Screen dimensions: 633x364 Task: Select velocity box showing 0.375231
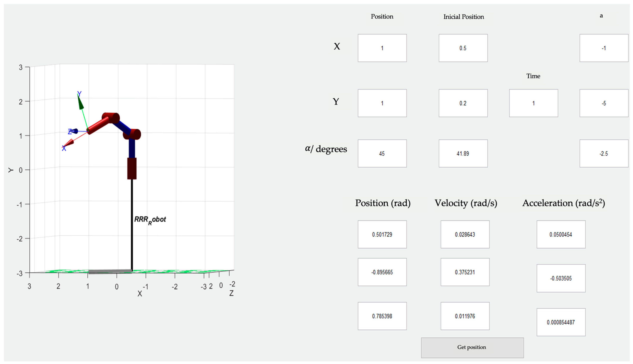465,272
